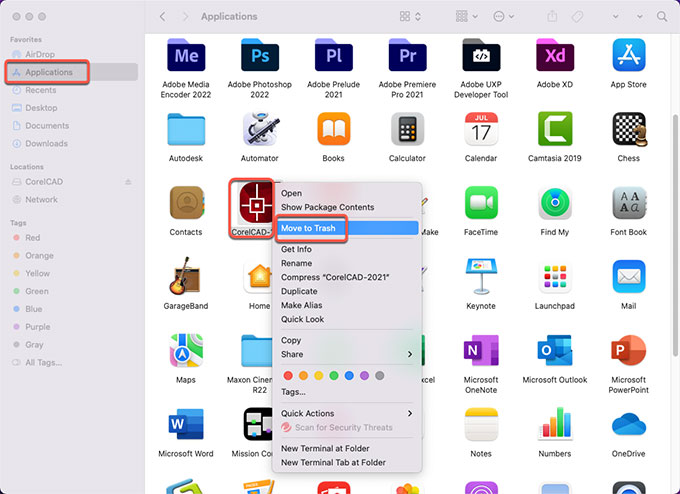This screenshot has width=680, height=494.
Task: Click the Books app icon
Action: point(333,129)
